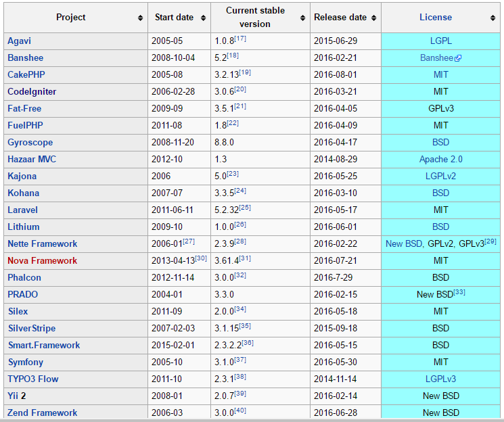The height and width of the screenshot is (422, 504).
Task: Open the Hazaar MVC project link
Action: 32,160
